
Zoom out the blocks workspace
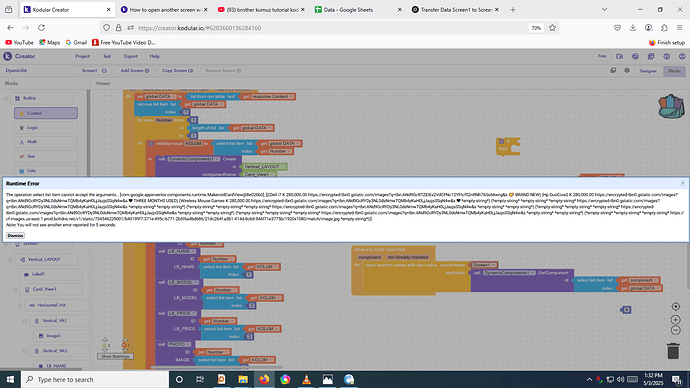point(675,330)
